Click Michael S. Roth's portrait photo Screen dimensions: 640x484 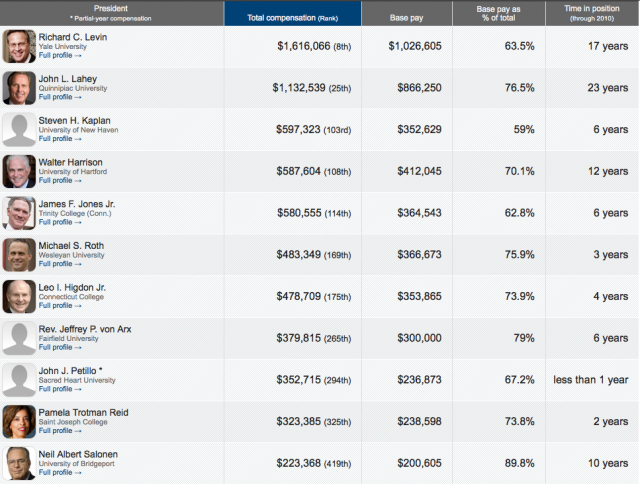click(x=19, y=255)
